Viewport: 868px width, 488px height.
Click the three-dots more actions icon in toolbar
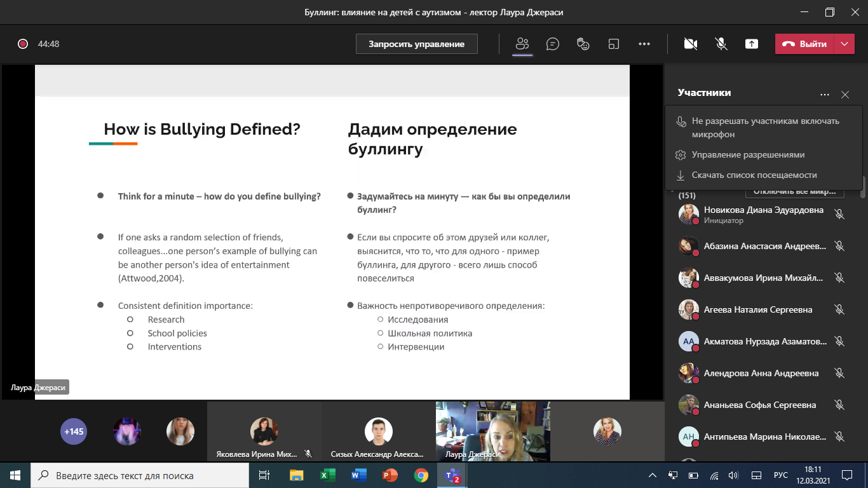tap(644, 44)
